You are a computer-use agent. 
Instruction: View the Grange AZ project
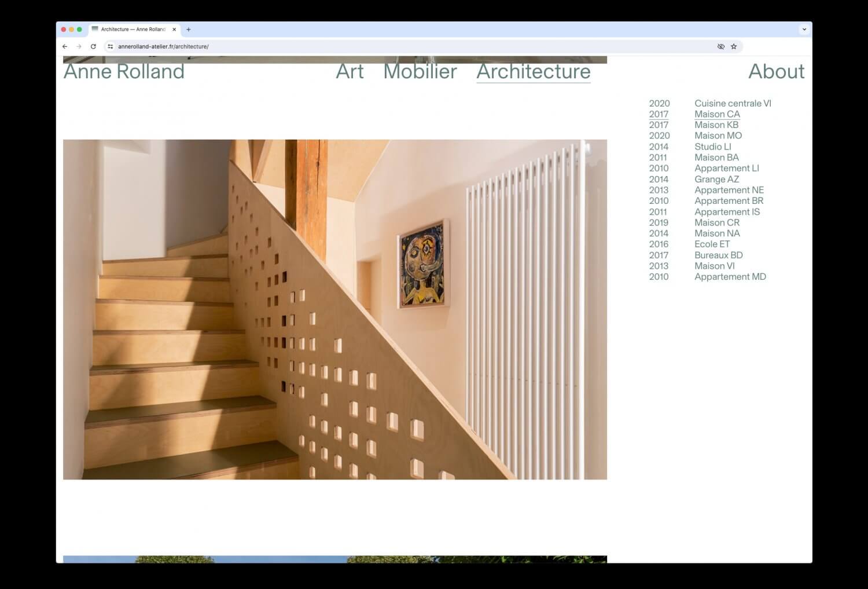pyautogui.click(x=717, y=180)
